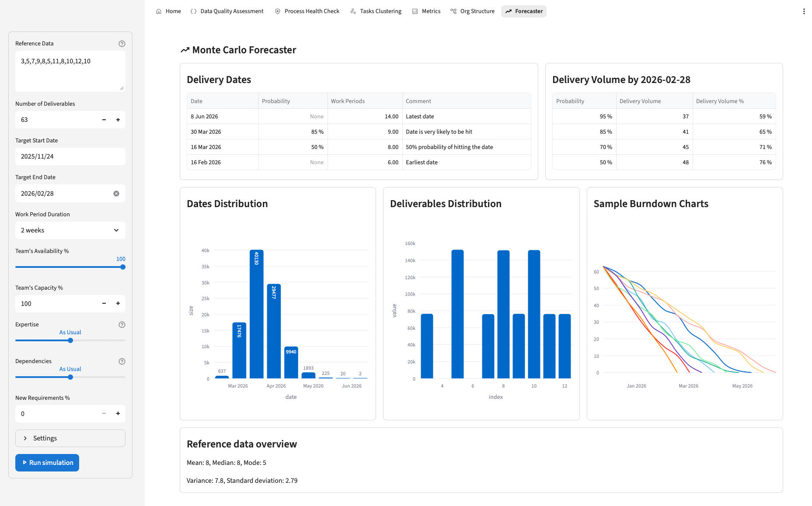This screenshot has height=506, width=812.
Task: Increase New Requirements % with plus
Action: point(118,414)
